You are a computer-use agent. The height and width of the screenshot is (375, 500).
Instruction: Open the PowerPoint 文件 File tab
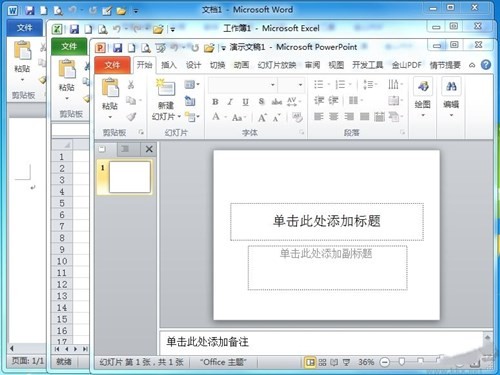point(112,65)
